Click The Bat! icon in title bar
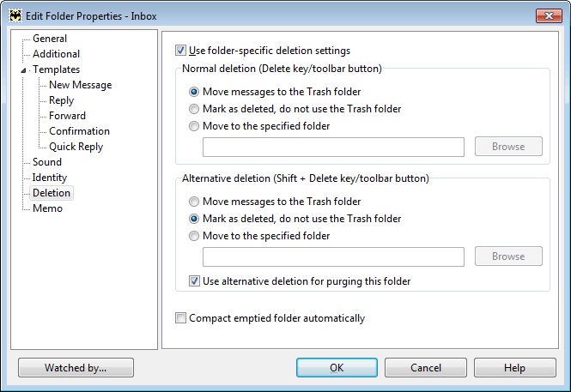 click(x=15, y=15)
